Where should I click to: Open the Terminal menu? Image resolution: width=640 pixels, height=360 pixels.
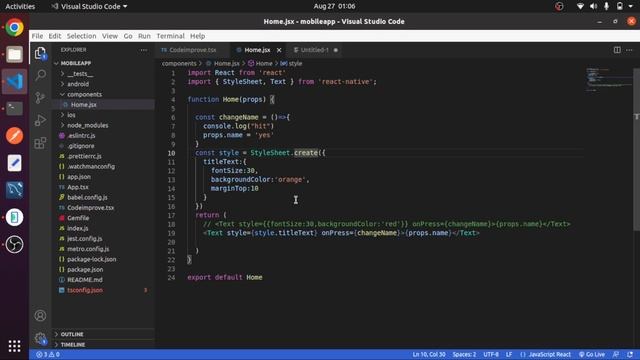tap(170, 36)
